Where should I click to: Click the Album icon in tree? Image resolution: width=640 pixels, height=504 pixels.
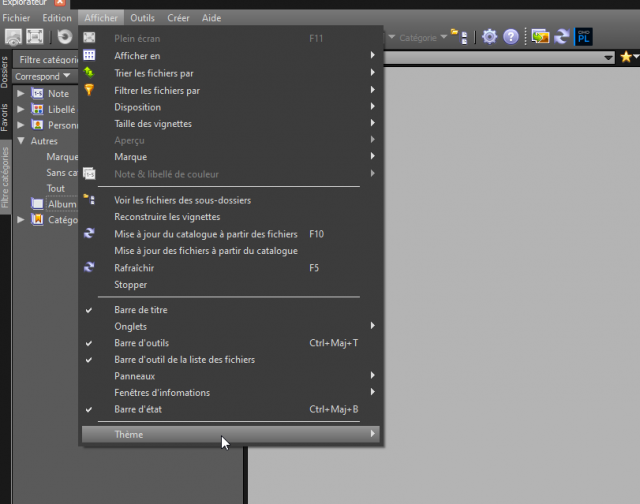[38, 204]
